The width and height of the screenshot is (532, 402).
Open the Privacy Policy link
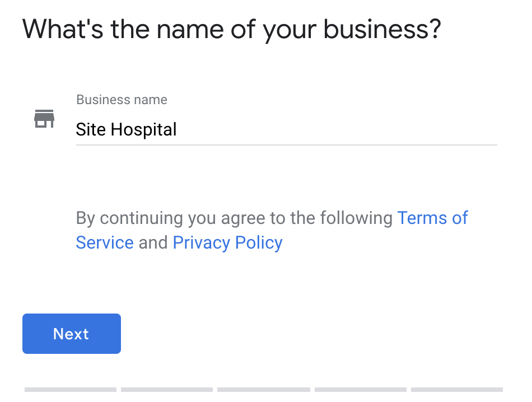coord(227,243)
